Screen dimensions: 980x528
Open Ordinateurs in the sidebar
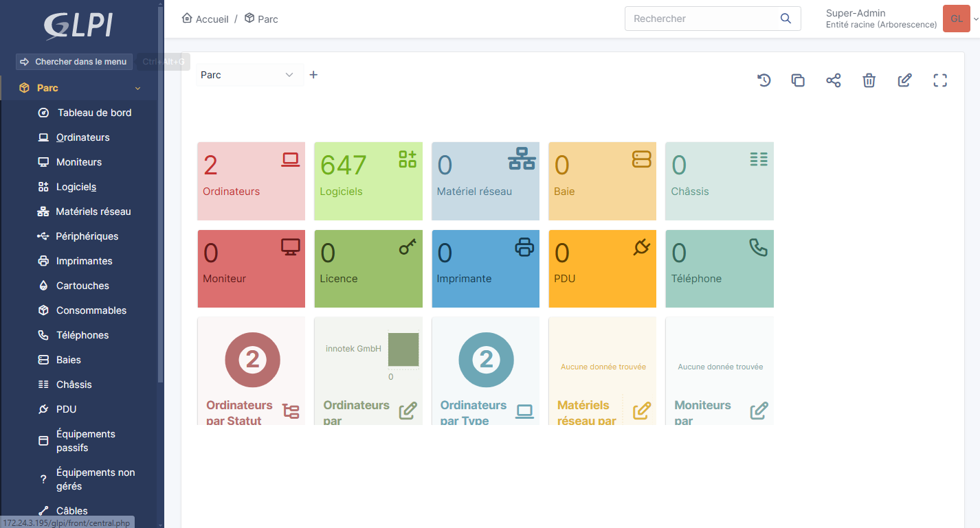pos(82,137)
